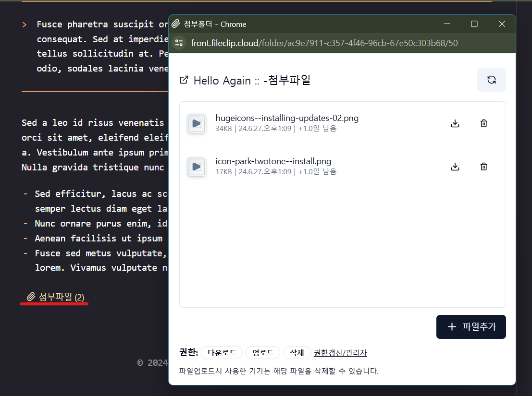The image size is (532, 396).
Task: Click the site information icon in address bar
Action: tap(178, 43)
